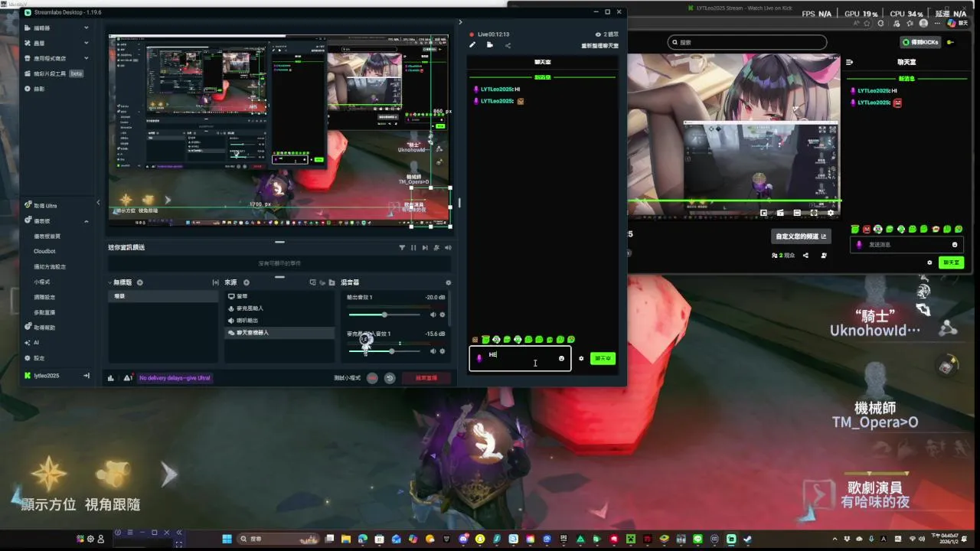Open Streamlabs chat settings gear
This screenshot has width=980, height=551.
(x=581, y=358)
